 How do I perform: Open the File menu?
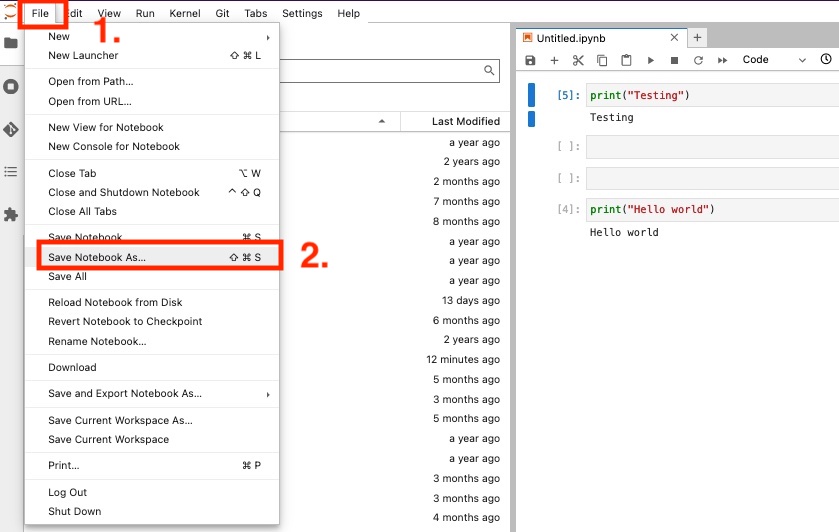point(40,13)
